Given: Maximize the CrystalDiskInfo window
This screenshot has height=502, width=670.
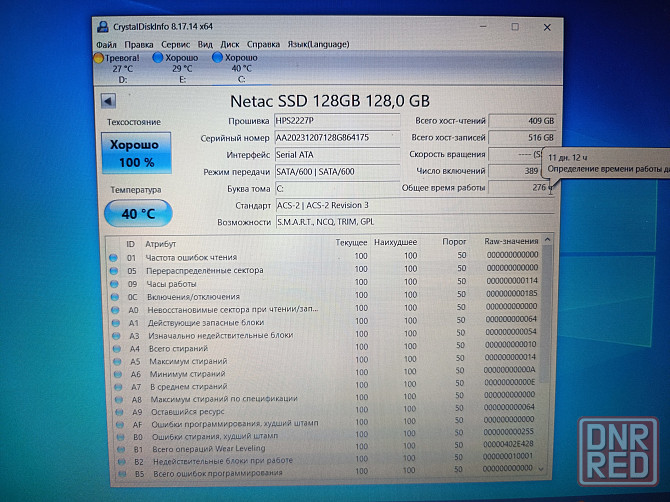Looking at the screenshot, I should 515,27.
